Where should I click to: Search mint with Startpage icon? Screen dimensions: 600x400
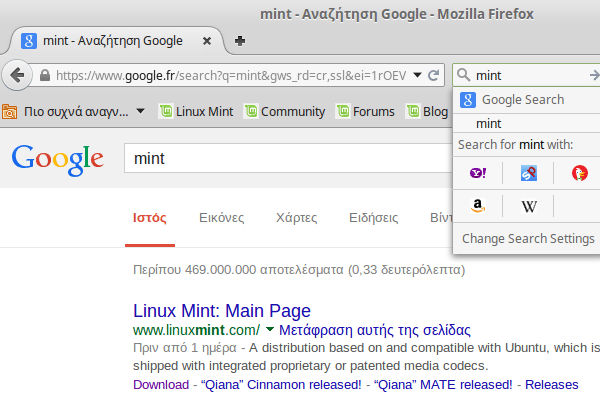(529, 173)
